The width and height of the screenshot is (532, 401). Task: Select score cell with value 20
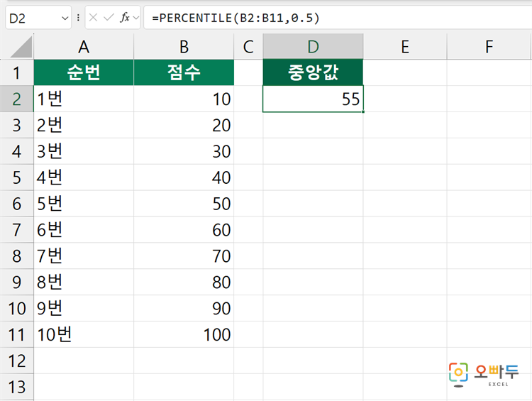[184, 125]
